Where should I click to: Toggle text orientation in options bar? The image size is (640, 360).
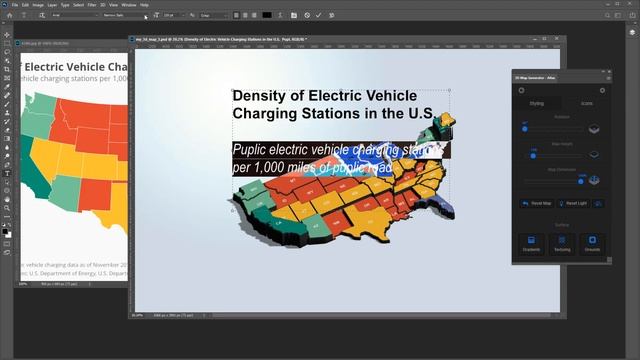42,15
